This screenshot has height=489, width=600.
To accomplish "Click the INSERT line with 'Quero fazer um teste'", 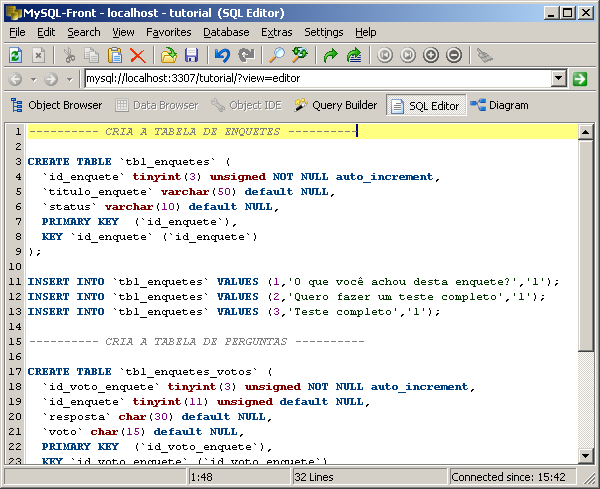I will coord(286,297).
